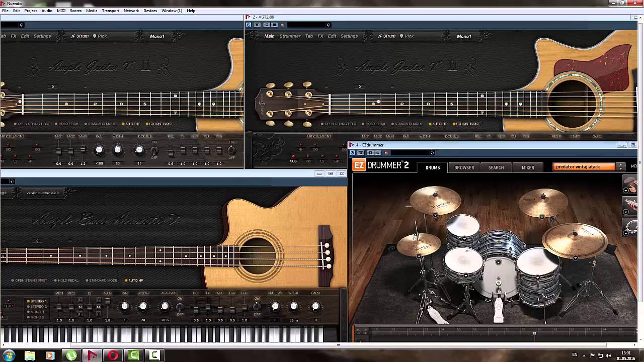
Task: Open the EZdrummer BROWSER tab
Action: point(464,167)
